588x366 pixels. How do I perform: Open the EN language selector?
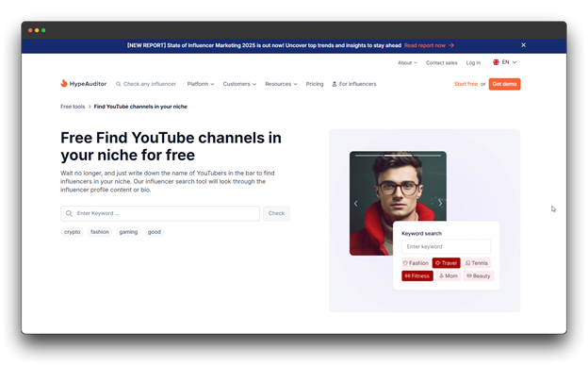pos(505,62)
